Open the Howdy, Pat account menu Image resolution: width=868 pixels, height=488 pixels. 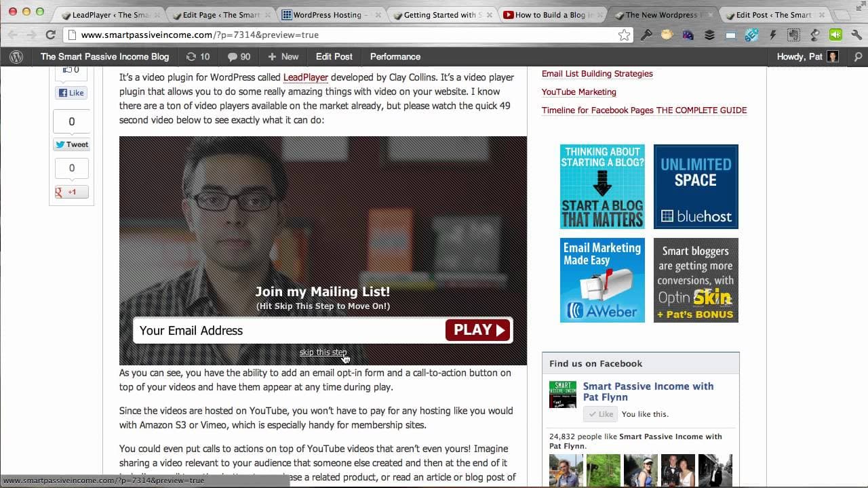pos(808,57)
